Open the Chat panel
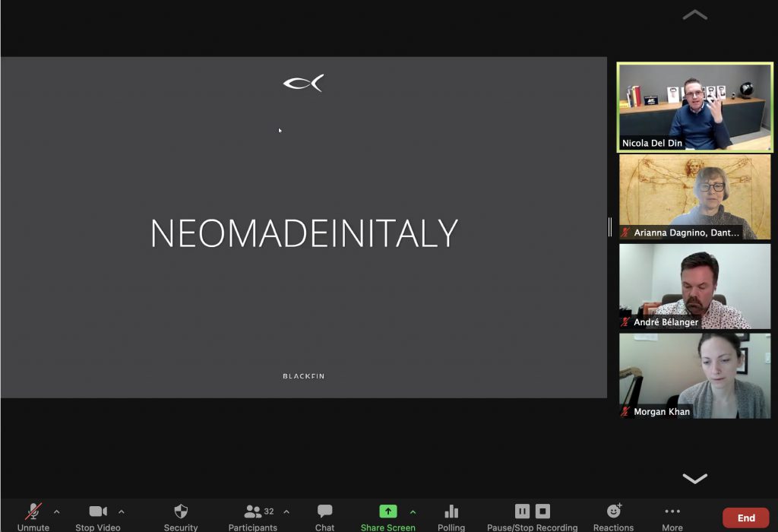The image size is (778, 532). point(324,512)
